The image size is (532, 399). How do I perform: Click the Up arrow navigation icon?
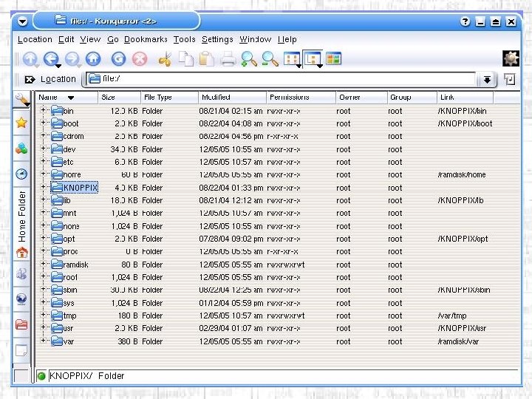coord(30,59)
